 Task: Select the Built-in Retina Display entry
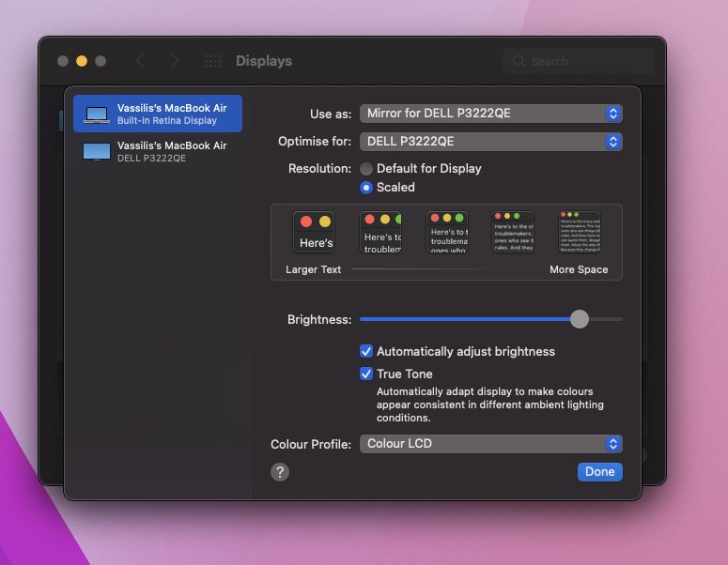[x=158, y=114]
